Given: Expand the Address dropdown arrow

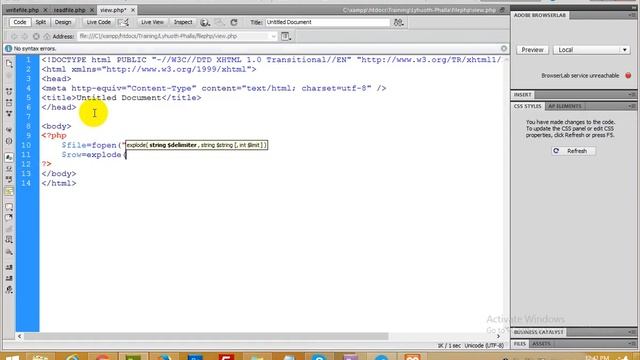Looking at the screenshot, I should point(273,36).
